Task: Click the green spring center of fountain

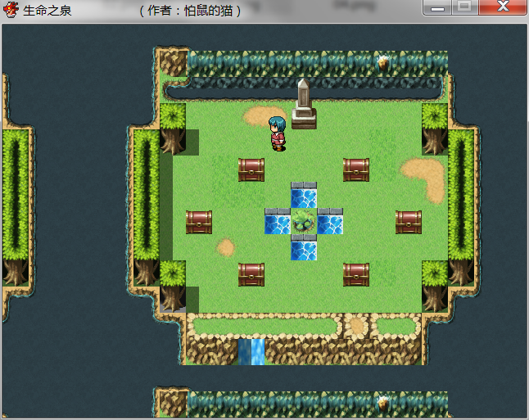Action: (x=304, y=221)
